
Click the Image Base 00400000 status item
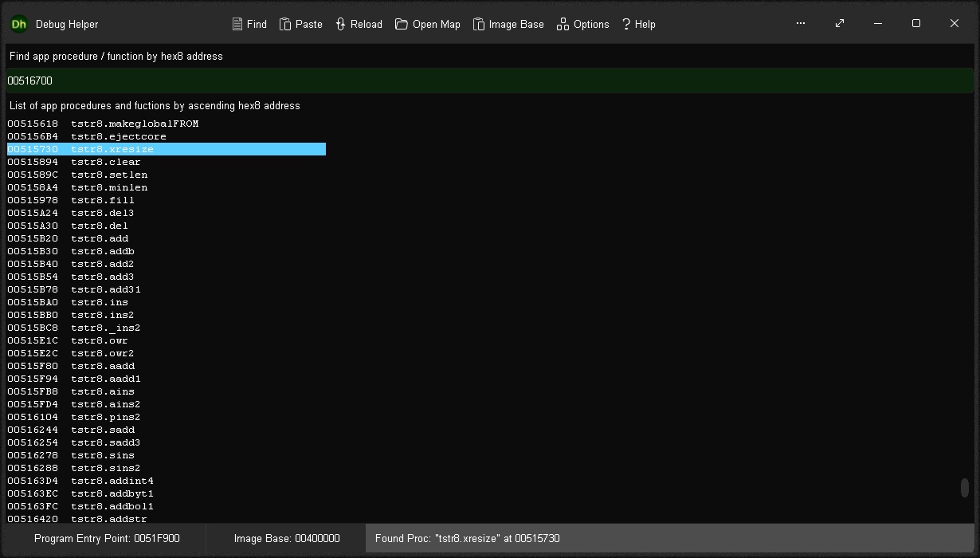288,539
